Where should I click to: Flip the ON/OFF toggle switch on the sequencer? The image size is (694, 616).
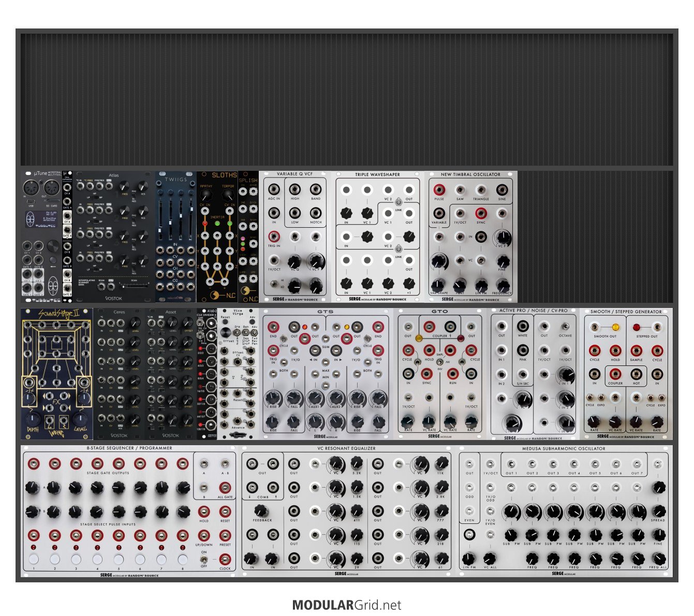click(x=204, y=559)
